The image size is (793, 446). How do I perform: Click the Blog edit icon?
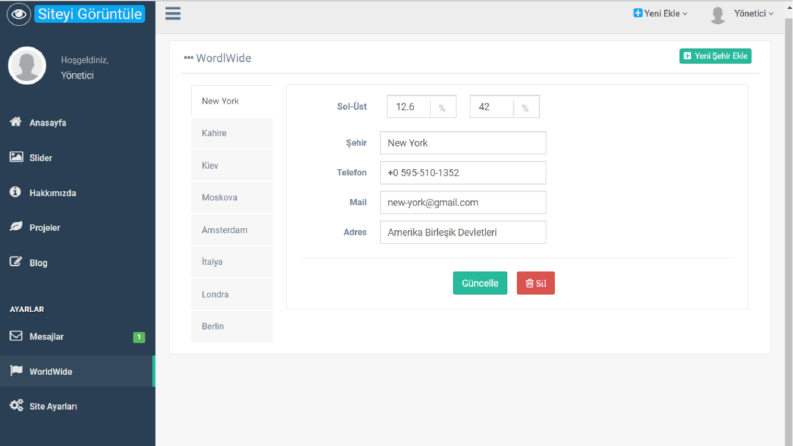16,262
